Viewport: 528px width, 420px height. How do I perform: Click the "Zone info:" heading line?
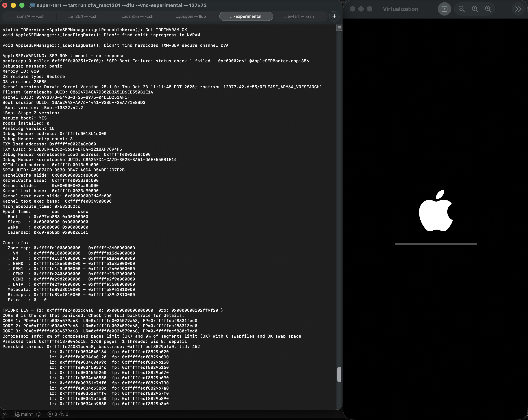(x=15, y=243)
